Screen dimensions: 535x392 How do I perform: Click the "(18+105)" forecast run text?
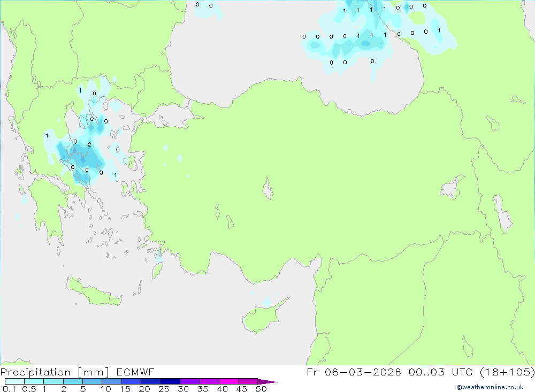point(507,372)
